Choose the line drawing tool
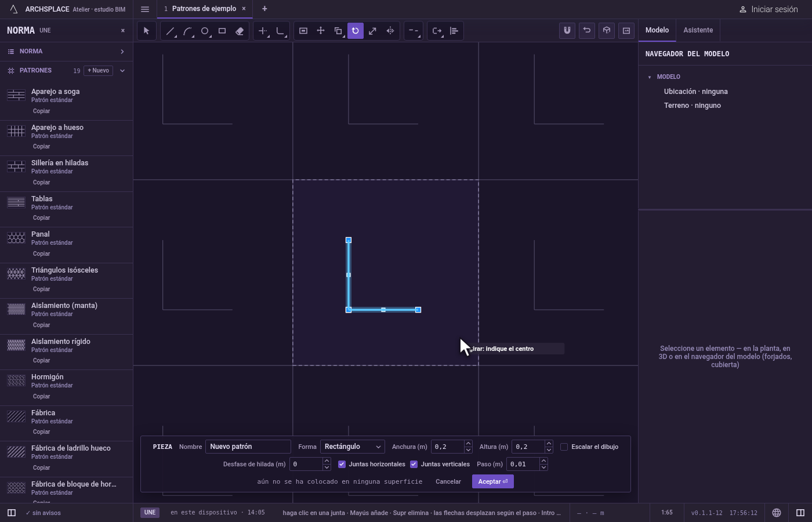Viewport: 812px width, 522px height. 170,31
